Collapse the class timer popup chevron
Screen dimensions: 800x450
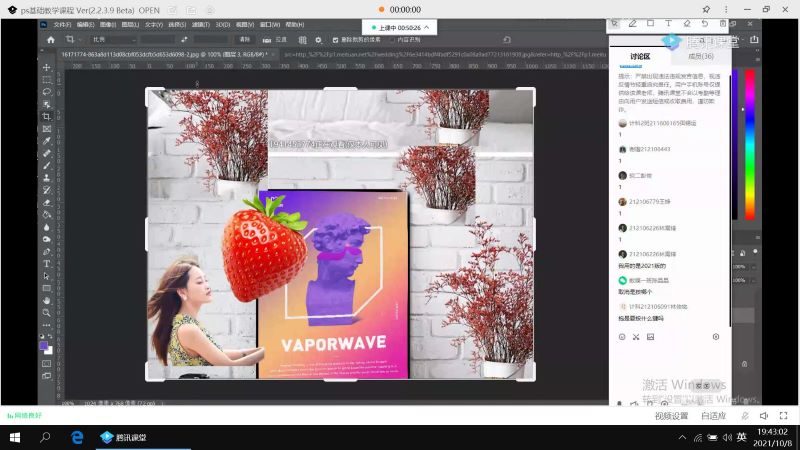[427, 28]
